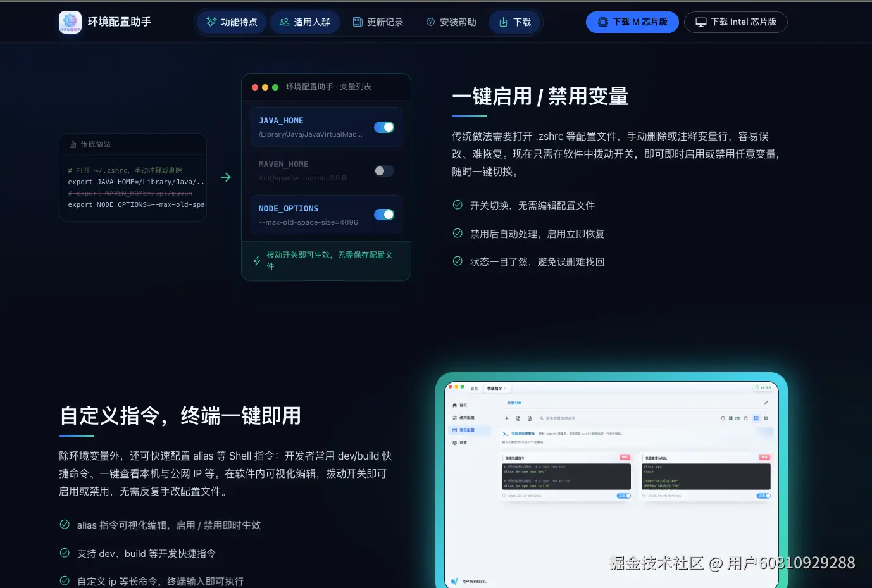The height and width of the screenshot is (588, 872).
Task: Click the check icon beside 自定义 ip 等长命令
Action: click(x=65, y=580)
